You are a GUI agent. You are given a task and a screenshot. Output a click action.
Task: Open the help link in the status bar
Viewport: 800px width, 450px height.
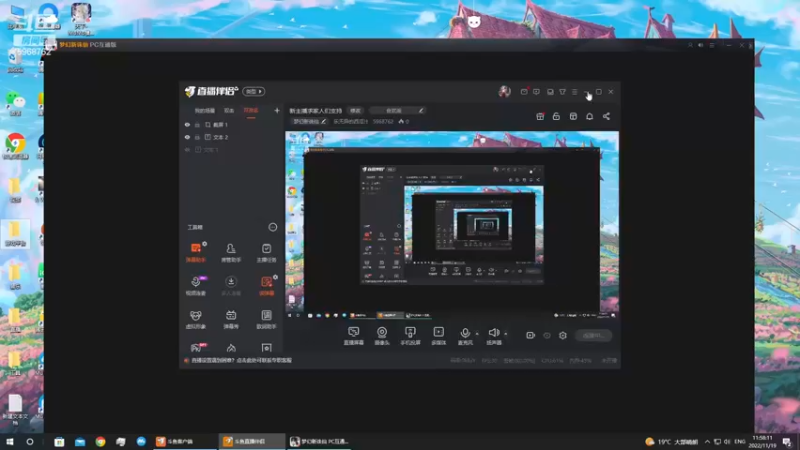pyautogui.click(x=241, y=360)
